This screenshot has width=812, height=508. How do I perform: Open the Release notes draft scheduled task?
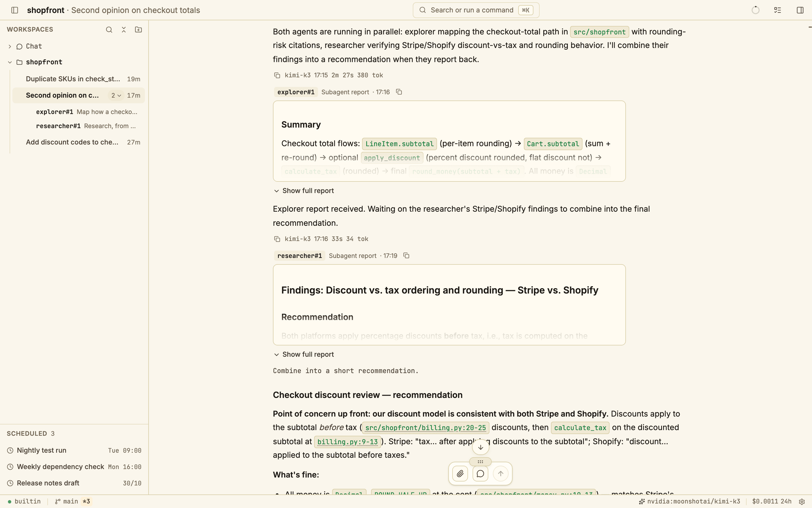point(74,483)
